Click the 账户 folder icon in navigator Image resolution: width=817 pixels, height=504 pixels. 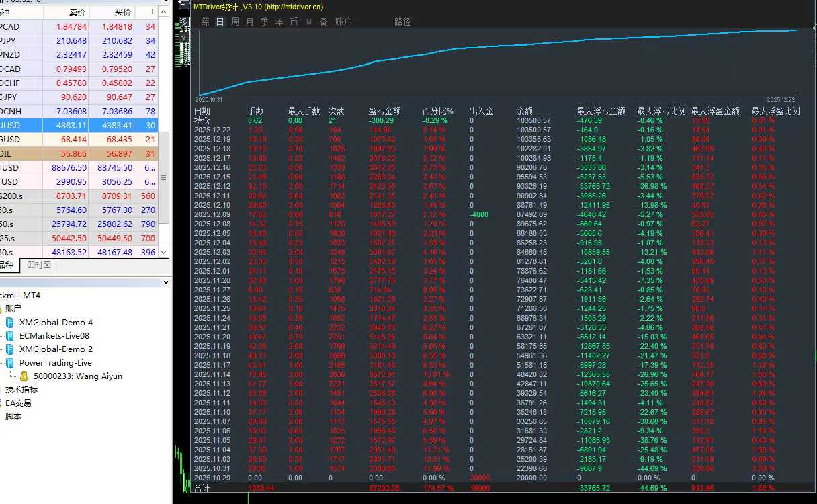(3, 309)
